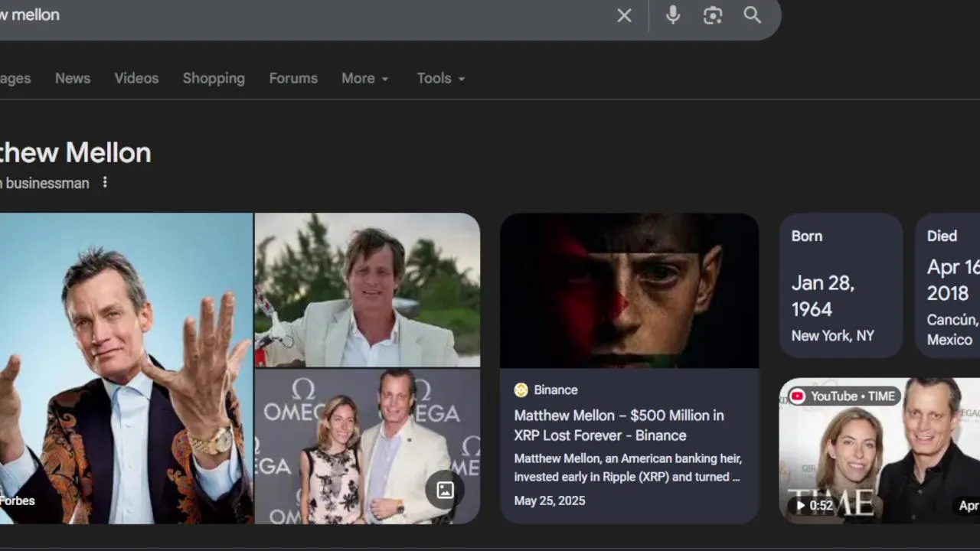Play the 0:52 TIME video
The width and height of the screenshot is (980, 551).
tap(815, 505)
